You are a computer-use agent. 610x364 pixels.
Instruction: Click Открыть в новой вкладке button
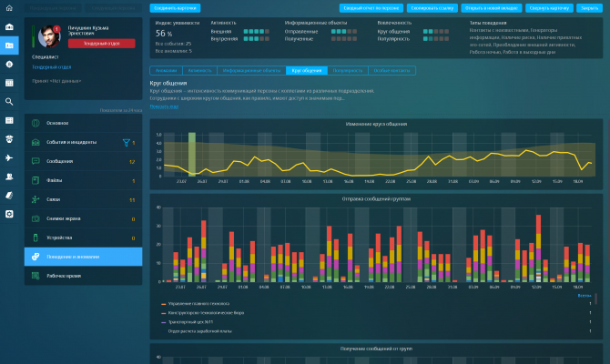(492, 8)
